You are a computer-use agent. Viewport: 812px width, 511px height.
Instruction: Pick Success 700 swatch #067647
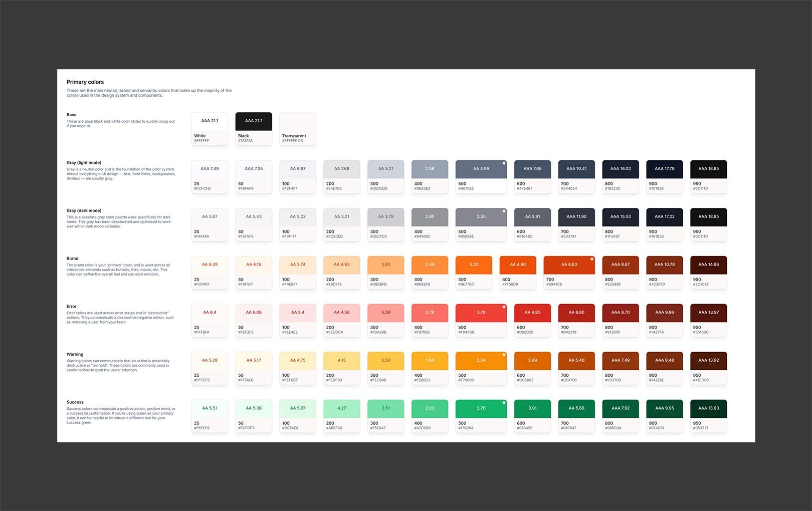(576, 416)
